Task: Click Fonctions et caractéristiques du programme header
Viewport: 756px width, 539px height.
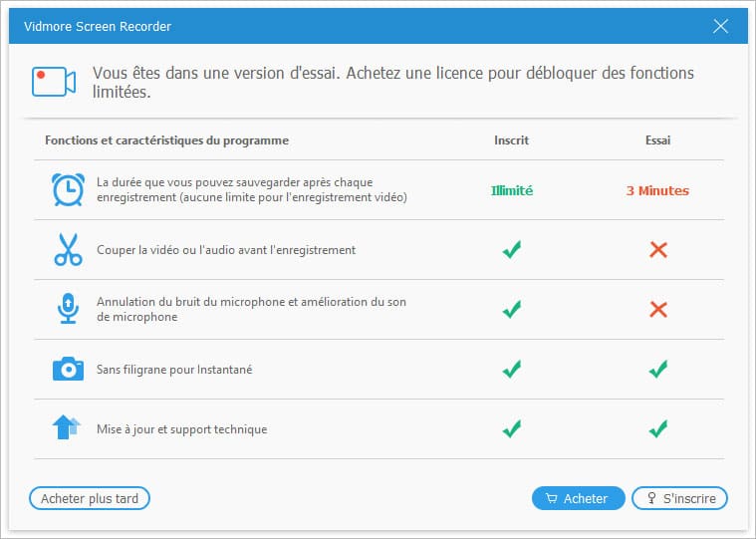Action: (166, 140)
